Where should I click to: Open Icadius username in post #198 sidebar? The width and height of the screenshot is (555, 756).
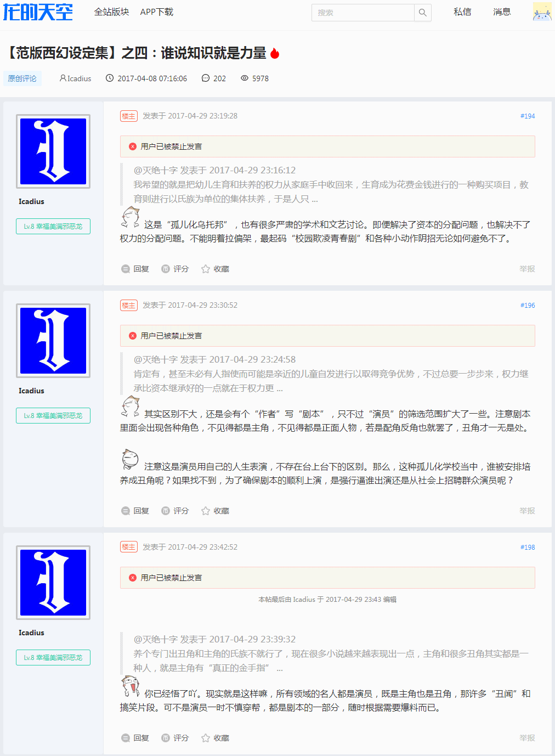pyautogui.click(x=31, y=633)
